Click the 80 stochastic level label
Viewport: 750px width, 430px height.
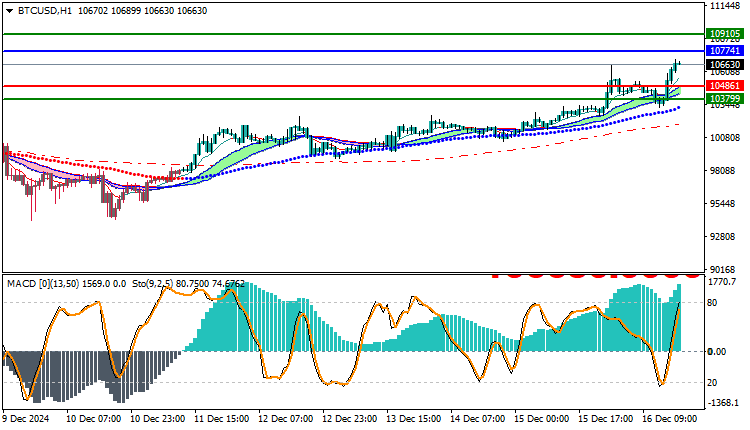[x=712, y=303]
